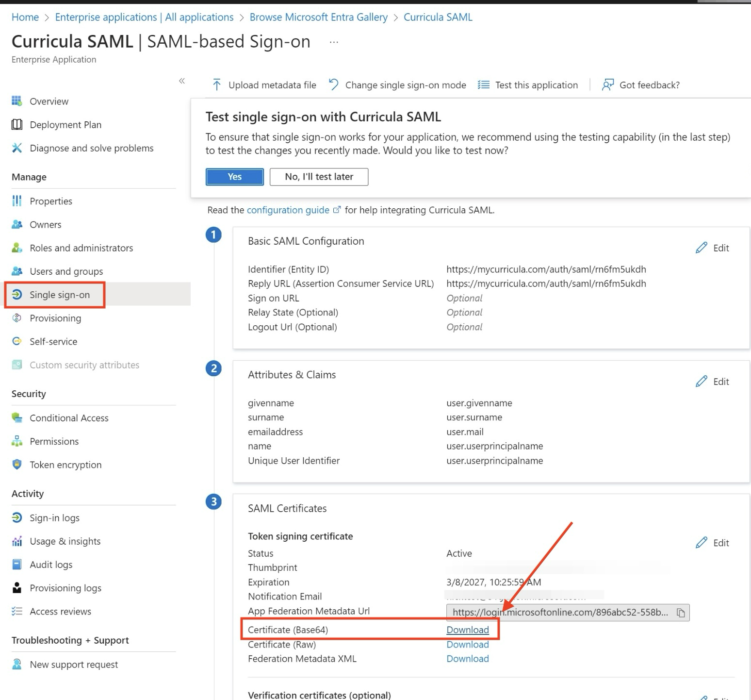Click the Permissions hierarchy icon
This screenshot has width=751, height=700.
pyautogui.click(x=17, y=441)
